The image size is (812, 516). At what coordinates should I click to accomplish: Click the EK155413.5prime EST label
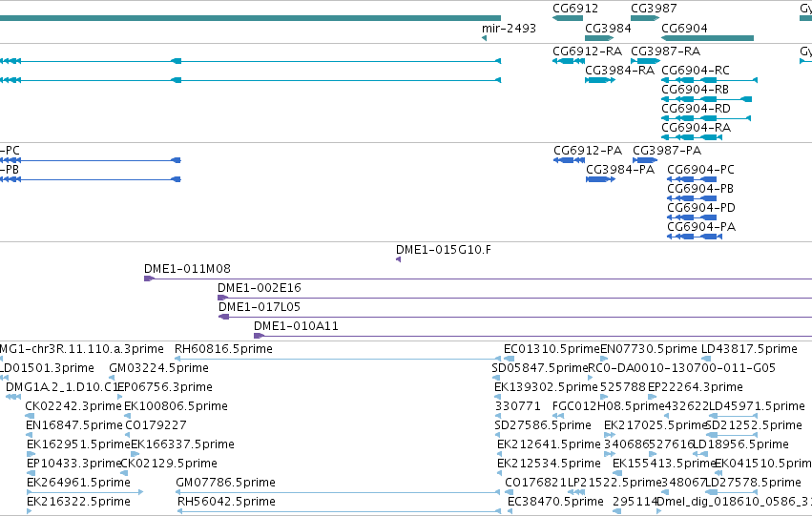(x=664, y=464)
